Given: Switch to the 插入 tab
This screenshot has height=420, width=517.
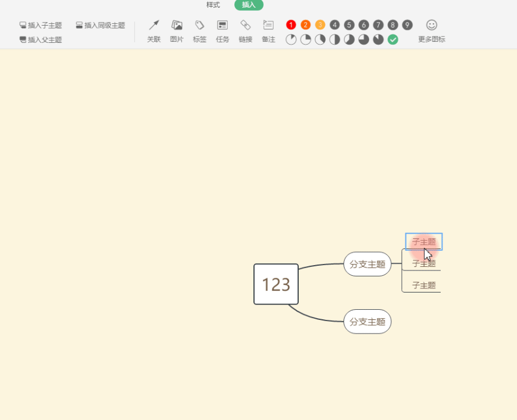Looking at the screenshot, I should [248, 5].
